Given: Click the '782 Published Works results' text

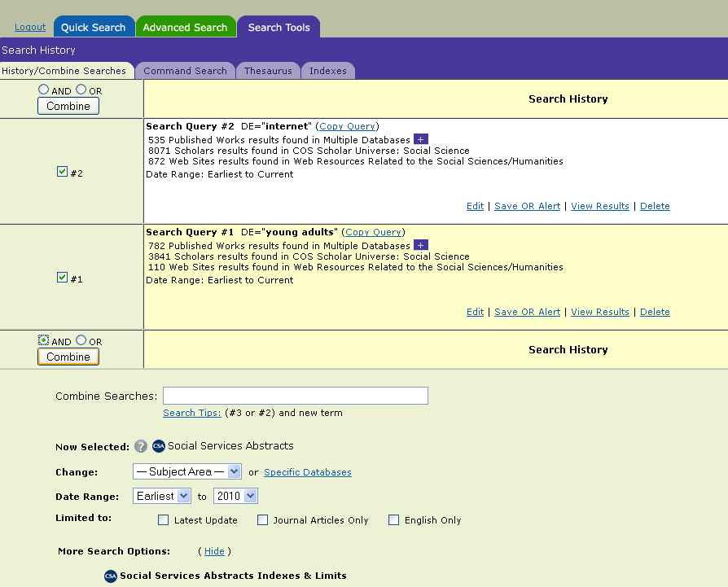Looking at the screenshot, I should click(x=279, y=246).
